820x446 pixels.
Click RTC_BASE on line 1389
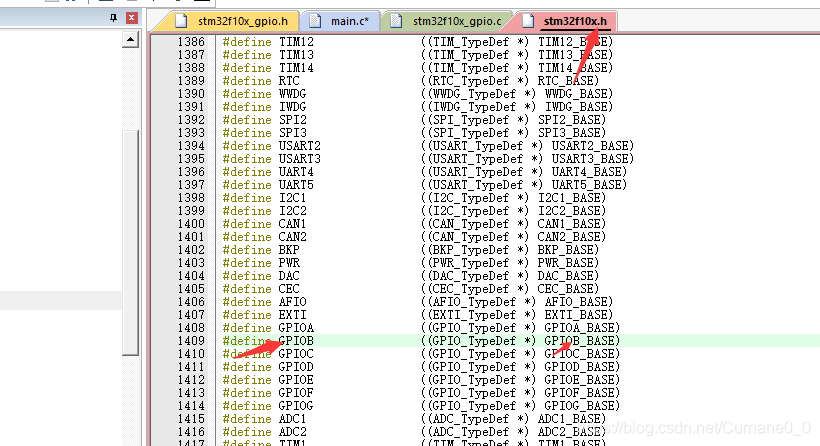(565, 81)
